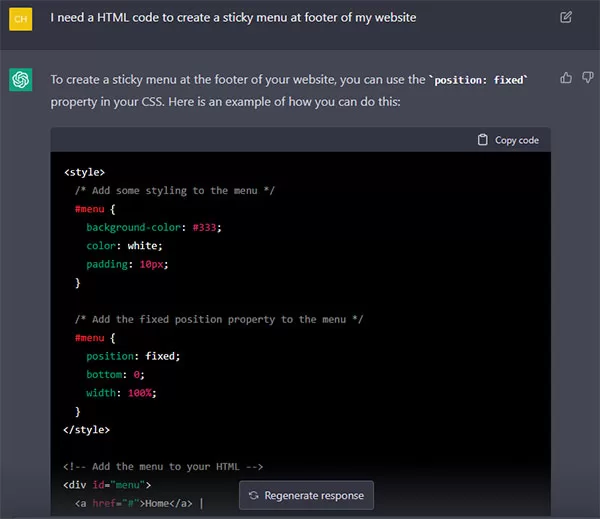Screen dimensions: 600x519
Task: Click the clipboard icon beside Copy code
Action: coord(483,140)
